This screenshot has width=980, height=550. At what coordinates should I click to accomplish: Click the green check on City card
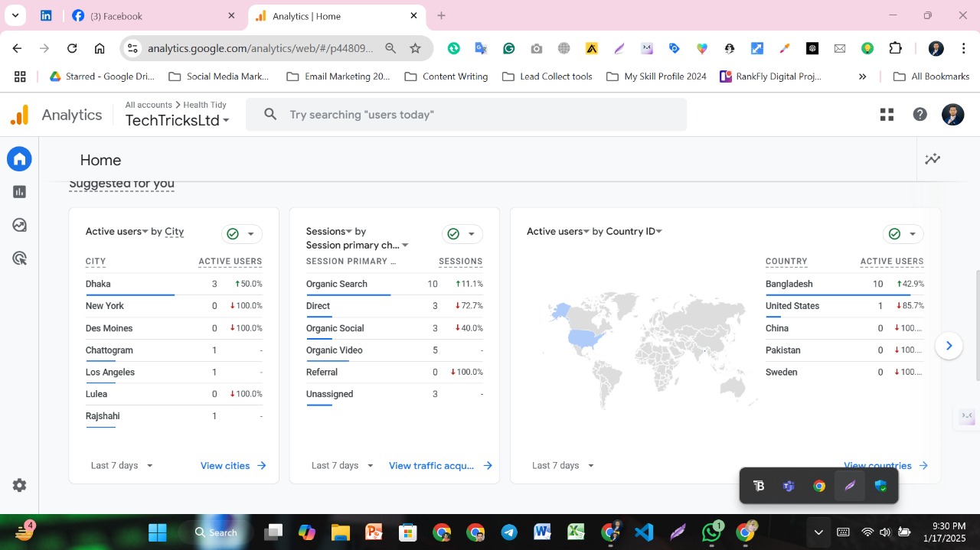(233, 234)
